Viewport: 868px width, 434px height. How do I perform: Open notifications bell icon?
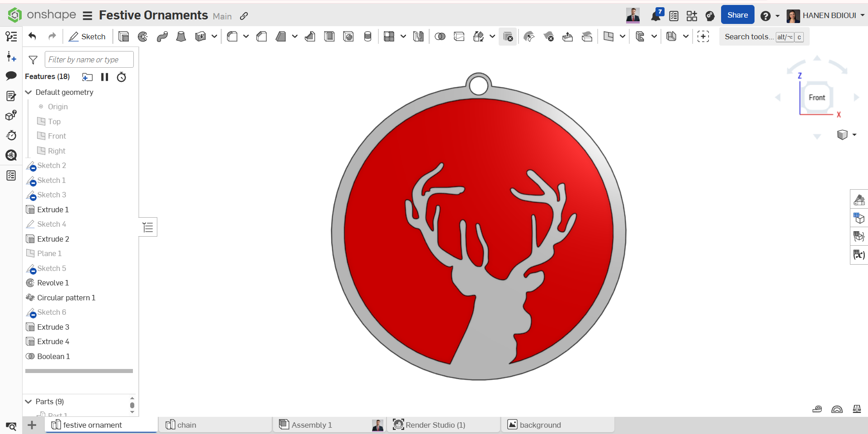coord(656,16)
